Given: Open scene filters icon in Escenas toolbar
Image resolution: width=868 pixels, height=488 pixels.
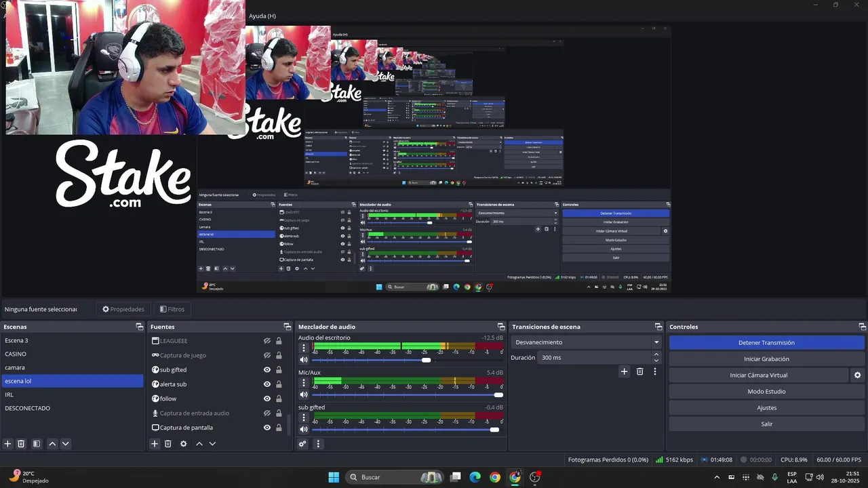Looking at the screenshot, I should tap(37, 444).
